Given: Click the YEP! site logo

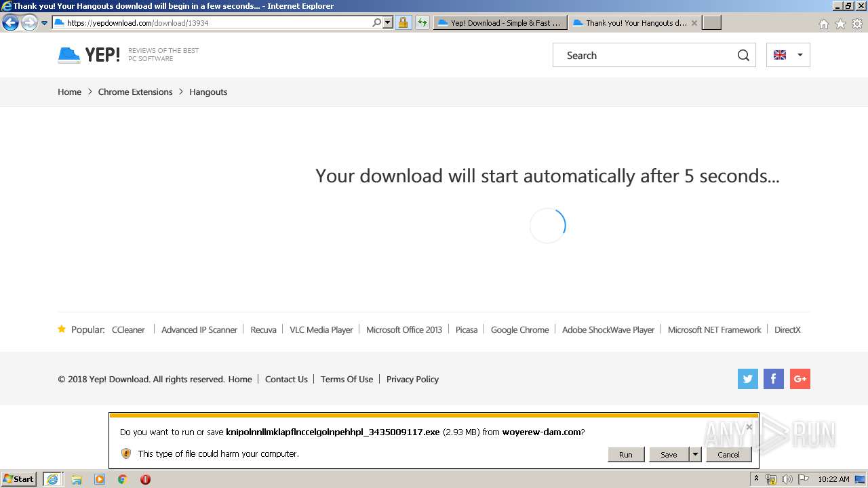Looking at the screenshot, I should [x=89, y=55].
